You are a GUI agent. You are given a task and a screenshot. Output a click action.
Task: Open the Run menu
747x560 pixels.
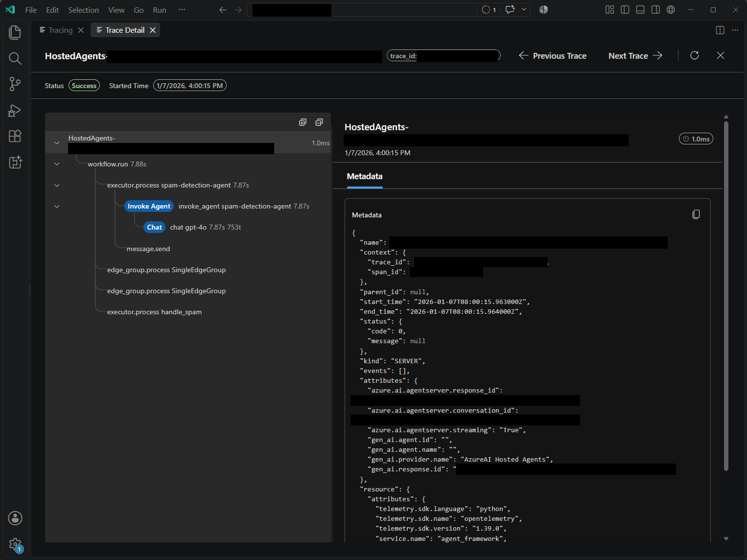(160, 10)
